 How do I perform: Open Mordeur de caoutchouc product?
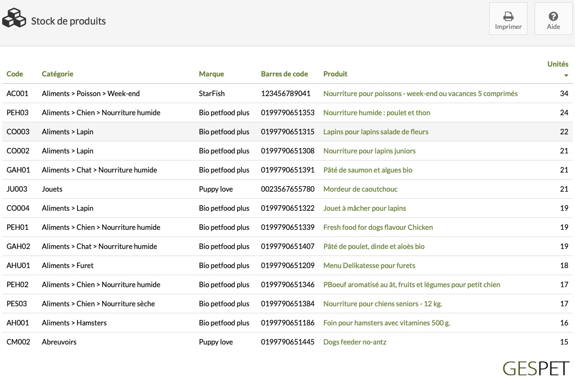pos(360,189)
